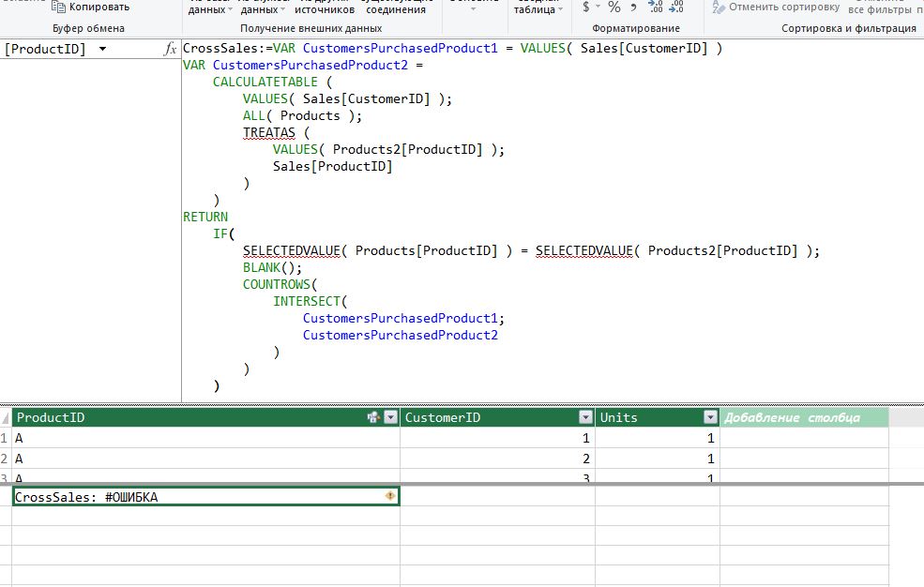This screenshot has height=587, width=924.
Task: Open the Из базы данных import dropdown
Action: coord(210,8)
